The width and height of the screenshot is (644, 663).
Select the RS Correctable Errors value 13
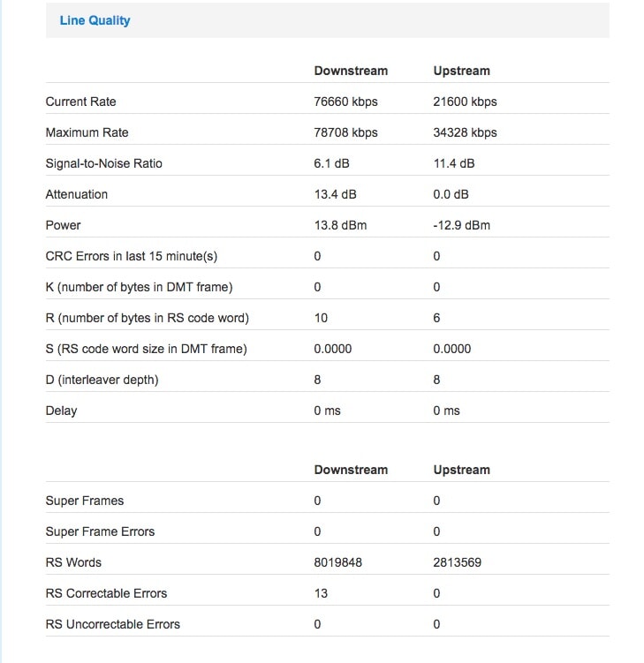(x=321, y=593)
